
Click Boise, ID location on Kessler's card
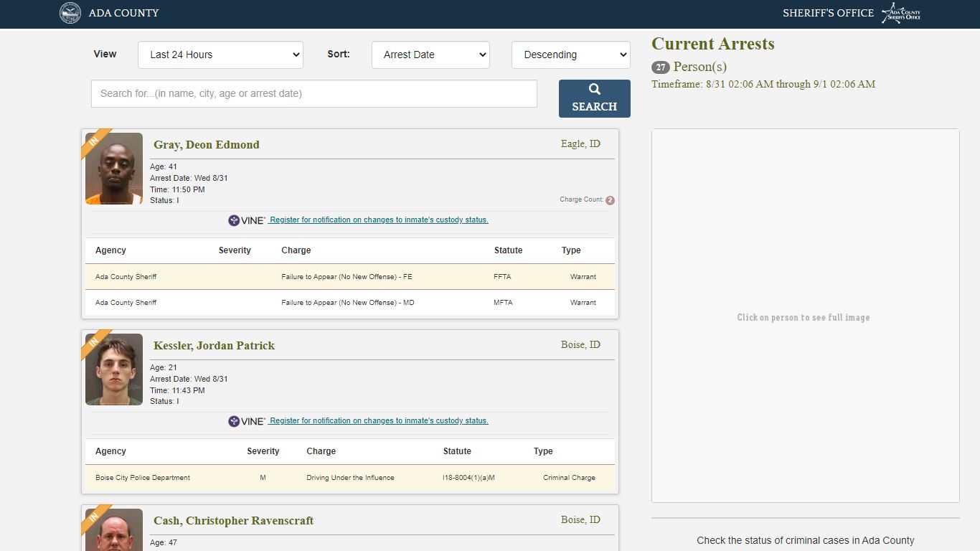[580, 345]
